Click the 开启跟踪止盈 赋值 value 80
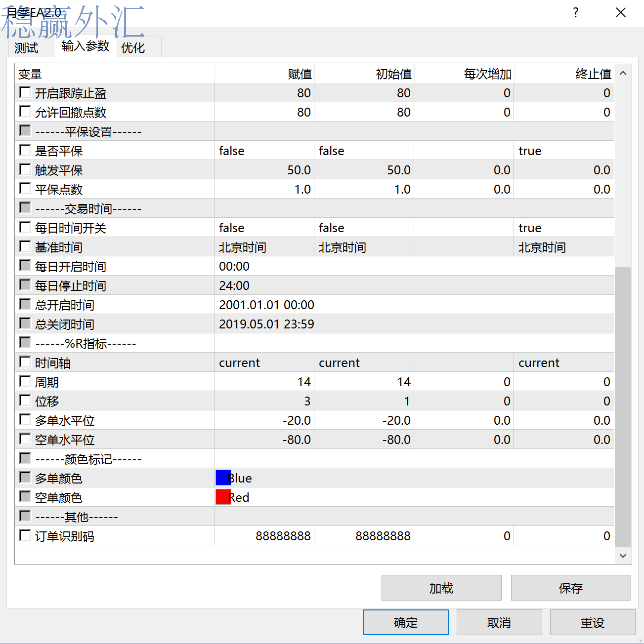This screenshot has width=644, height=644. [264, 92]
